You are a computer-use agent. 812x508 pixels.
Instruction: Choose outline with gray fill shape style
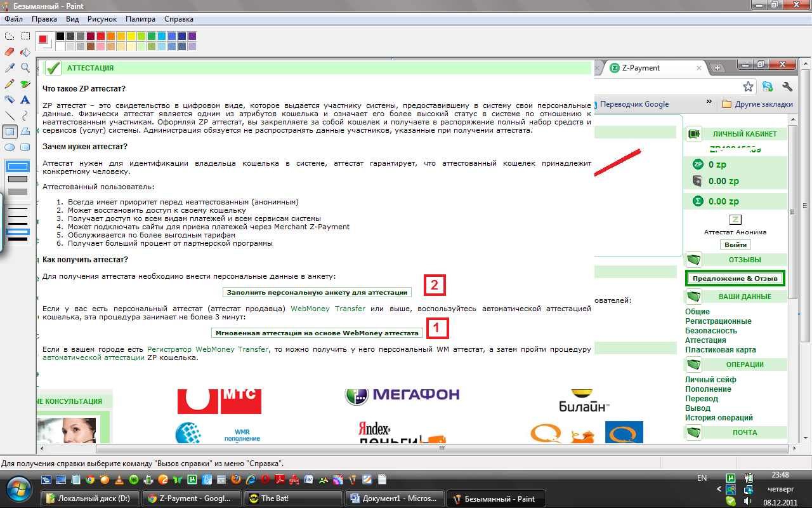(18, 179)
